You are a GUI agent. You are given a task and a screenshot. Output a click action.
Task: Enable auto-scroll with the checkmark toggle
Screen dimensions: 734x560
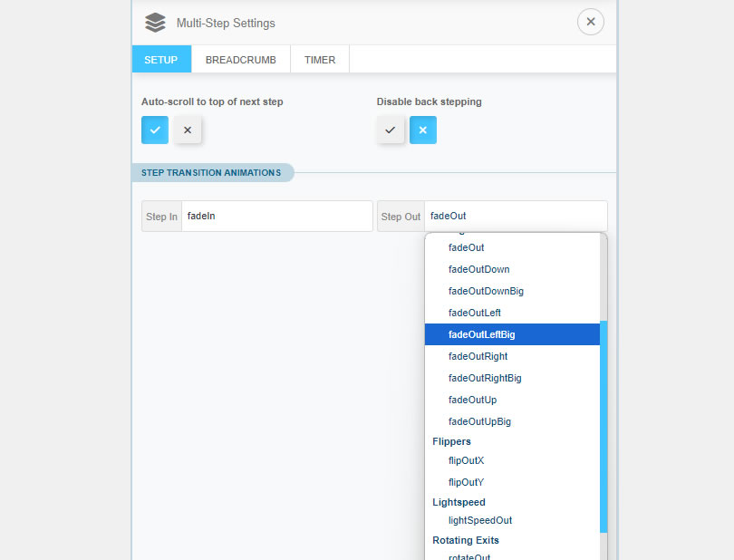tap(155, 130)
